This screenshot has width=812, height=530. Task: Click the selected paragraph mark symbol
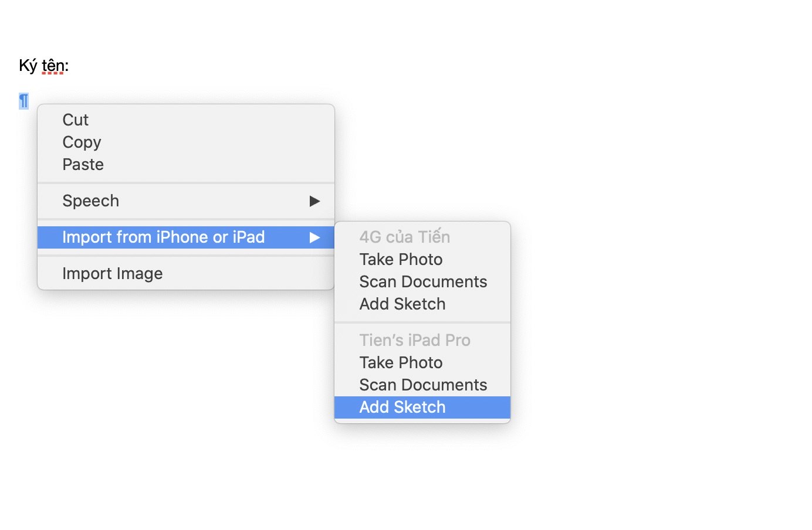pos(23,101)
